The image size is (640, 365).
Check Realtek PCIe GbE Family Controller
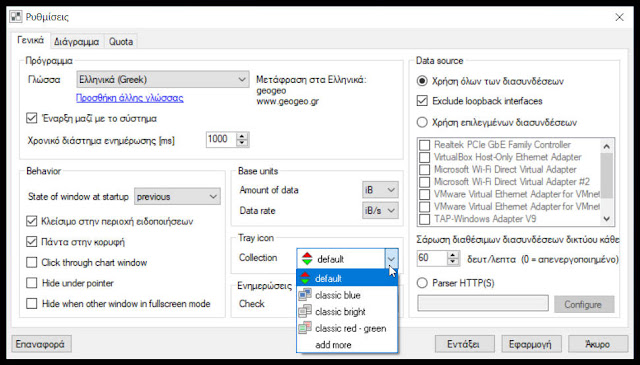pyautogui.click(x=424, y=145)
